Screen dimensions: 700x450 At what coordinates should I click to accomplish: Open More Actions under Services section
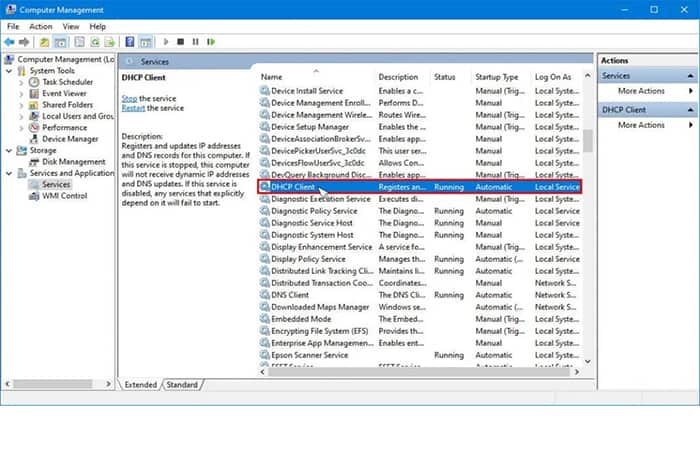pyautogui.click(x=641, y=91)
